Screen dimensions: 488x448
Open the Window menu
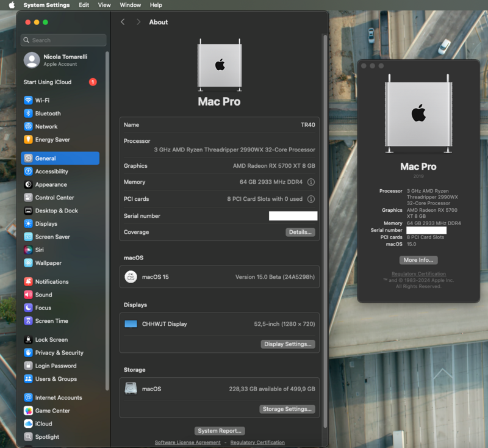pos(130,5)
